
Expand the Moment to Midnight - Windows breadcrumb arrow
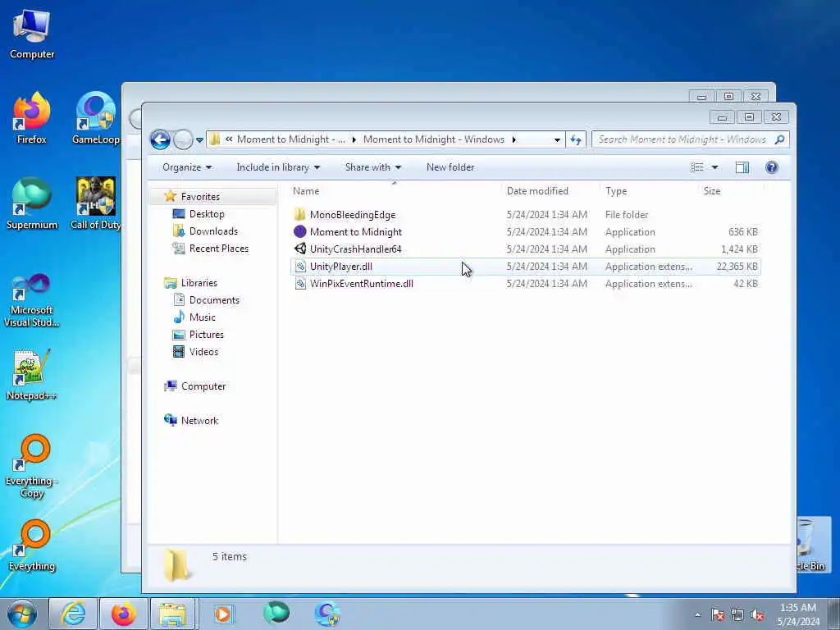(514, 139)
